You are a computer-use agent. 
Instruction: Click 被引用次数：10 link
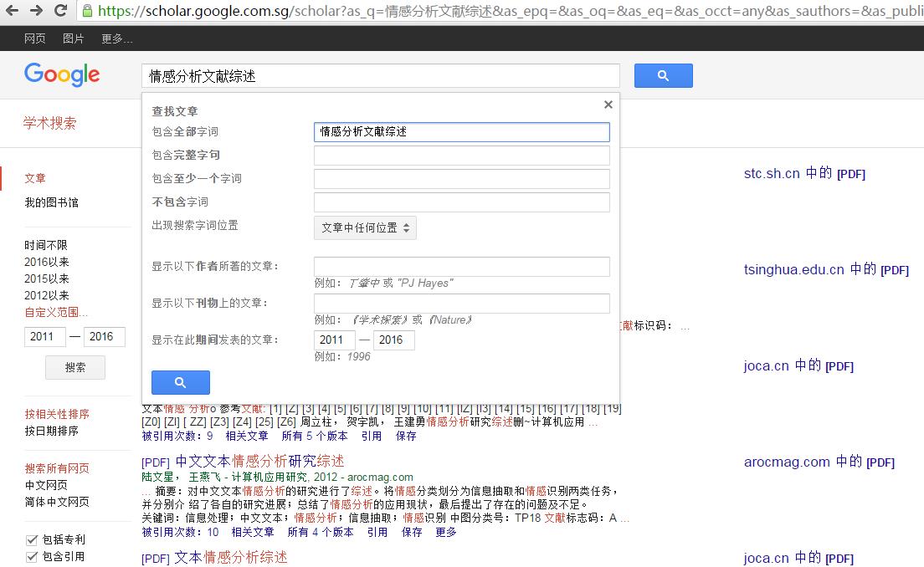coord(180,532)
